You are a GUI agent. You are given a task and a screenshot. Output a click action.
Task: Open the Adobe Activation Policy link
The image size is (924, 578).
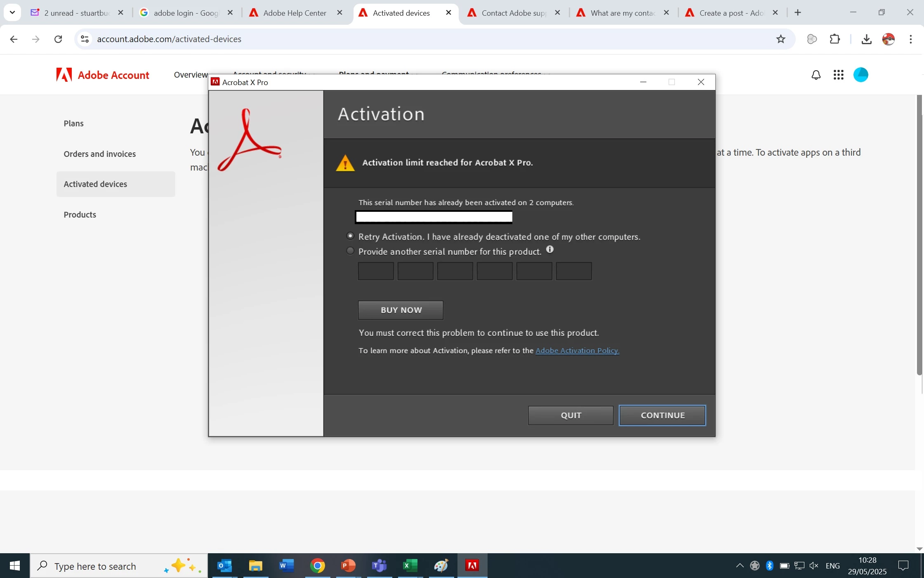[577, 351]
